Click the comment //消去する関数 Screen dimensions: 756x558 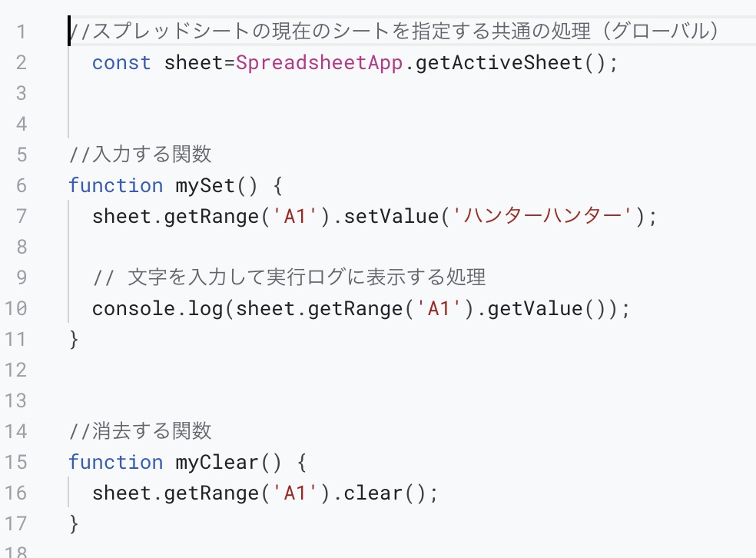[x=140, y=431]
